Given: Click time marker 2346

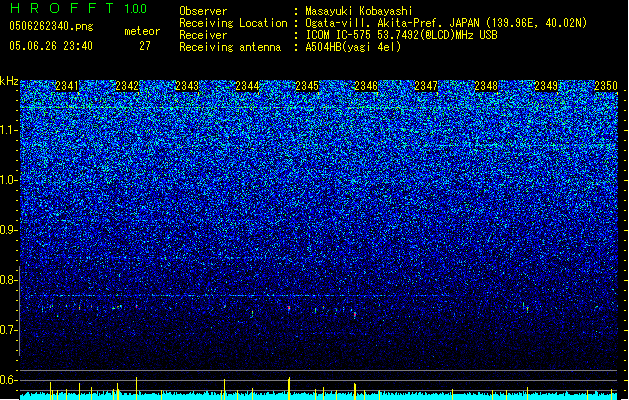Looking at the screenshot, I should pyautogui.click(x=366, y=86).
